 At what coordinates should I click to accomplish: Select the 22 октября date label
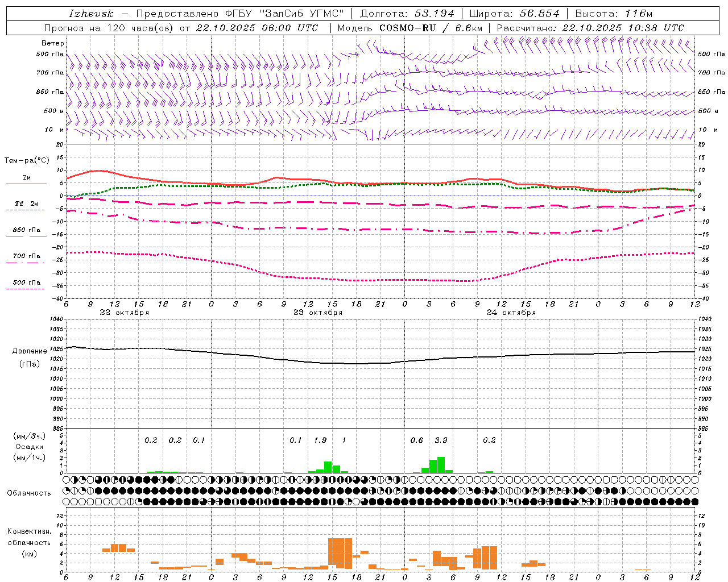pos(125,313)
